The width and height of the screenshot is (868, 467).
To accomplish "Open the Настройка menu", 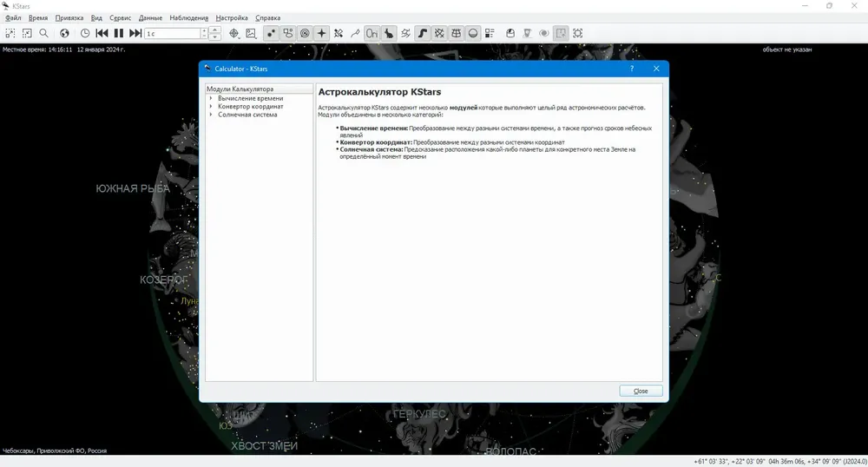I will [232, 17].
